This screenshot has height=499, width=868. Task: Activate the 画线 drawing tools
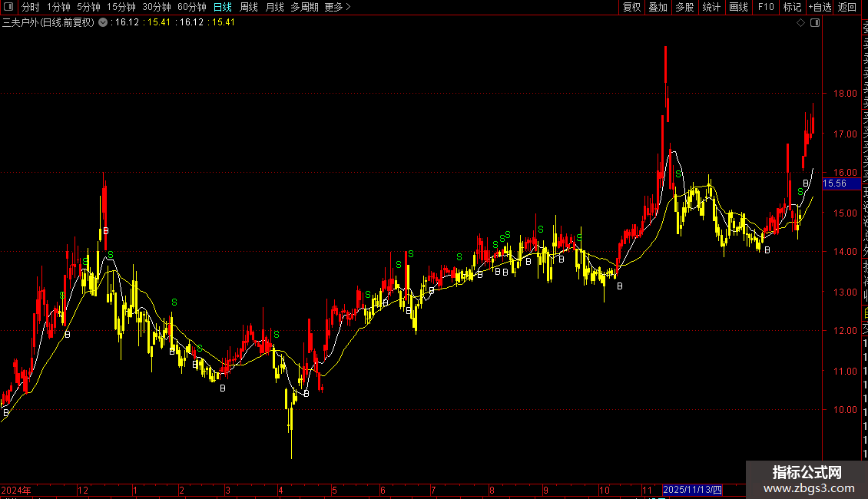(738, 7)
